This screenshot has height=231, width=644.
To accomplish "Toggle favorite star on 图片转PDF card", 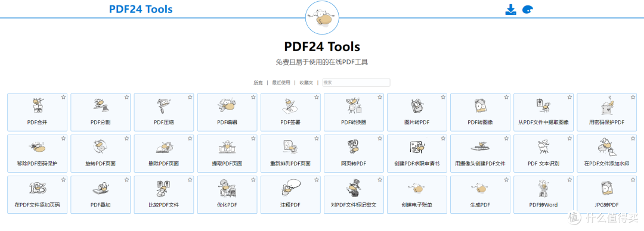I will [443, 97].
